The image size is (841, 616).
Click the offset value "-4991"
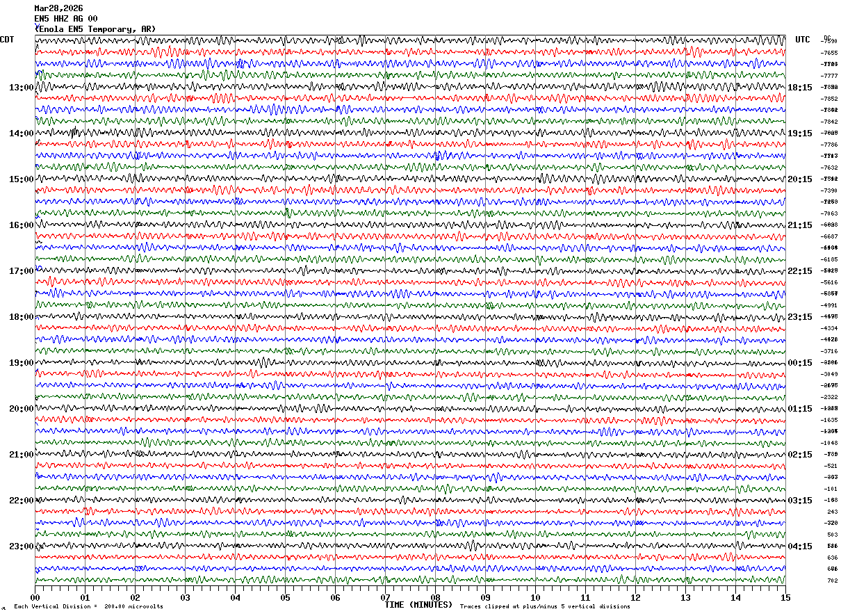tap(829, 305)
